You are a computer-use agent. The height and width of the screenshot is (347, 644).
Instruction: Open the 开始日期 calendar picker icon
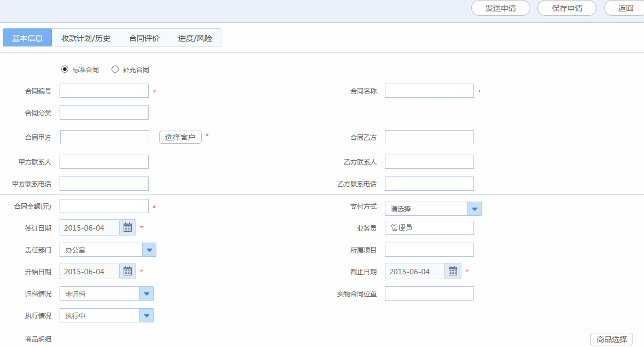point(127,271)
